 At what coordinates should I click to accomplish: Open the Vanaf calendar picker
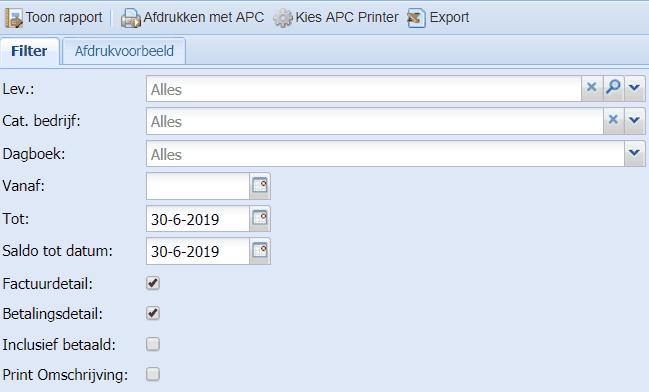click(x=260, y=185)
